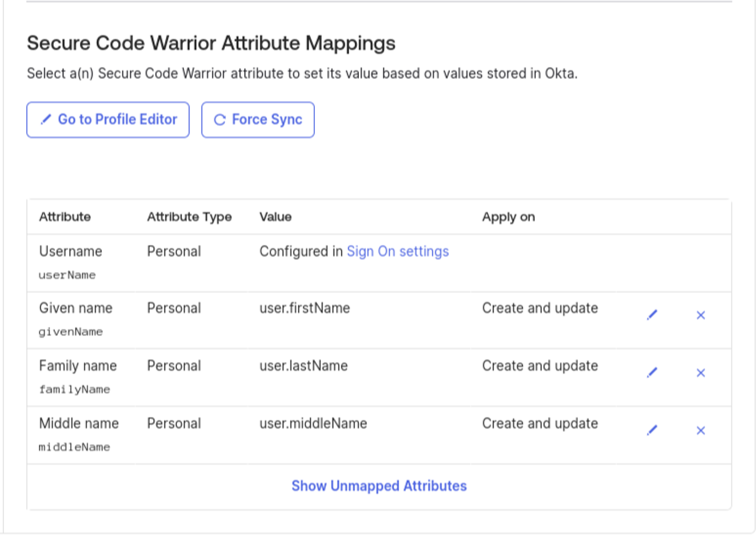Click Create and update in Family name row

(x=540, y=366)
